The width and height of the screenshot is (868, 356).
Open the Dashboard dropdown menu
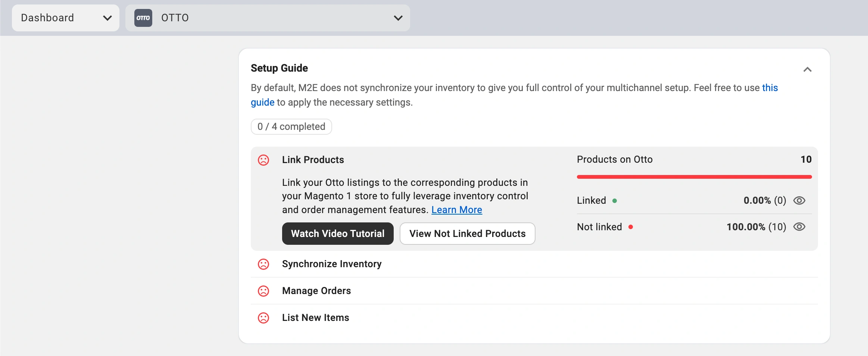(66, 18)
